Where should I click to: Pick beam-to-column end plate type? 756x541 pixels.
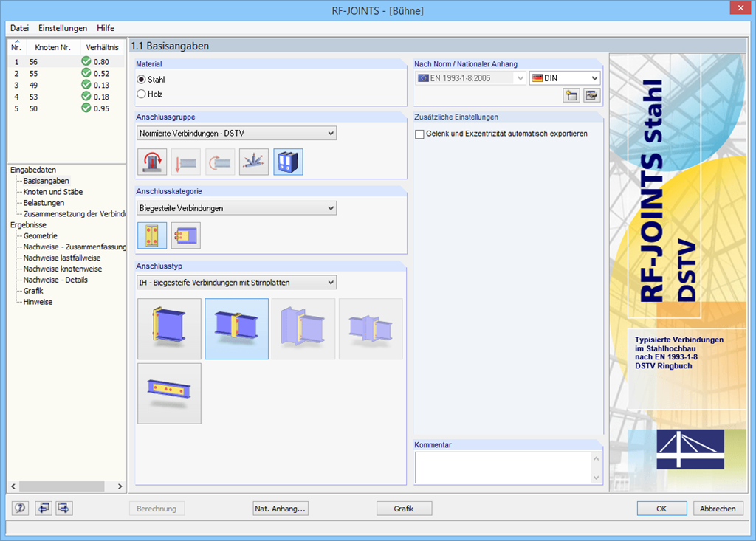(303, 328)
